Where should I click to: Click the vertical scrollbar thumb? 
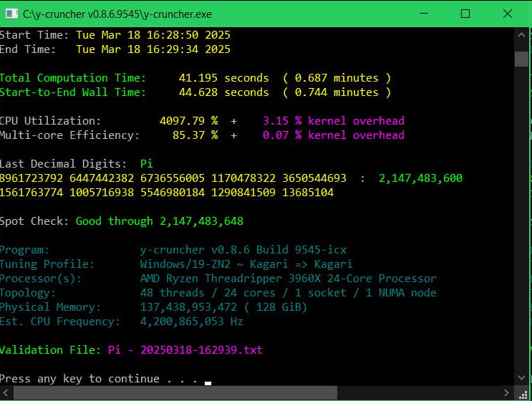pyautogui.click(x=522, y=59)
